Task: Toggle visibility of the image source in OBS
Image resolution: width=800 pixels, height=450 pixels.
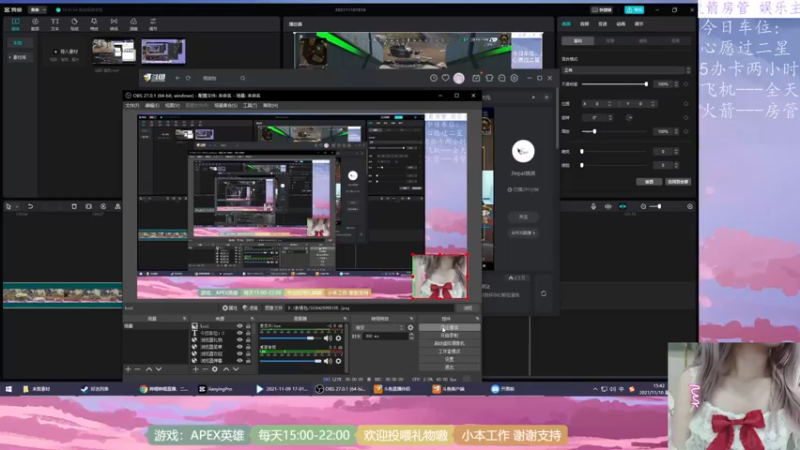Action: click(x=239, y=326)
